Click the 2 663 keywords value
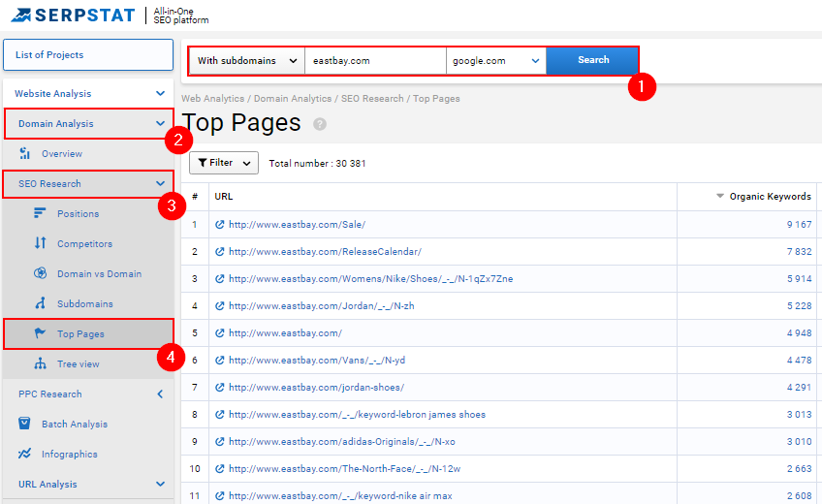Screen dimensions: 822x504 coord(799,469)
